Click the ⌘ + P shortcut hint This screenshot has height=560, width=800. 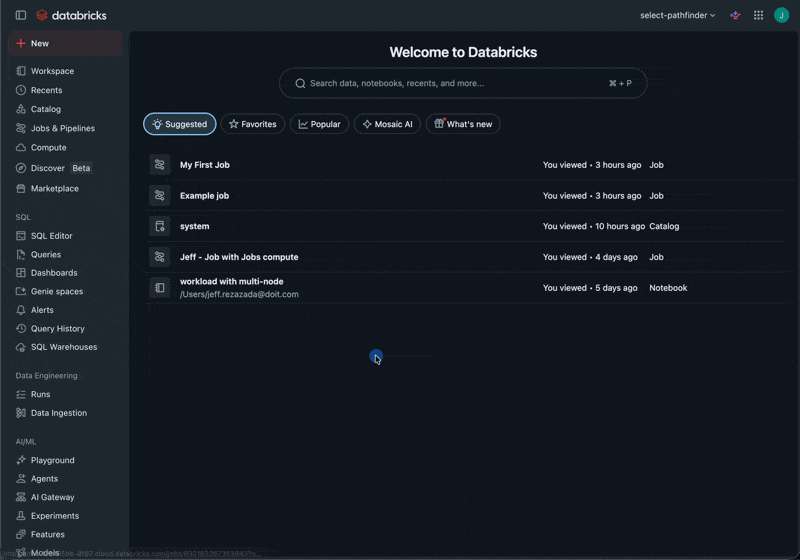pyautogui.click(x=620, y=83)
